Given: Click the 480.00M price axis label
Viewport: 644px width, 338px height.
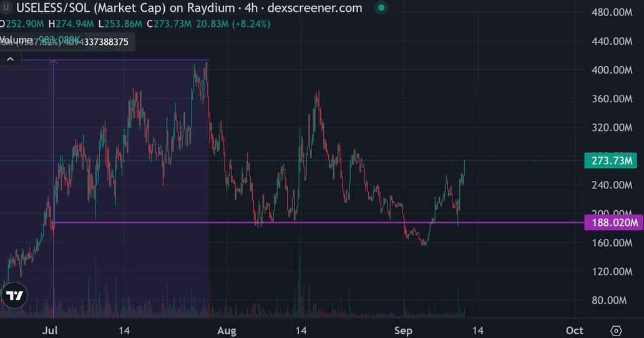Looking at the screenshot, I should pyautogui.click(x=612, y=12).
